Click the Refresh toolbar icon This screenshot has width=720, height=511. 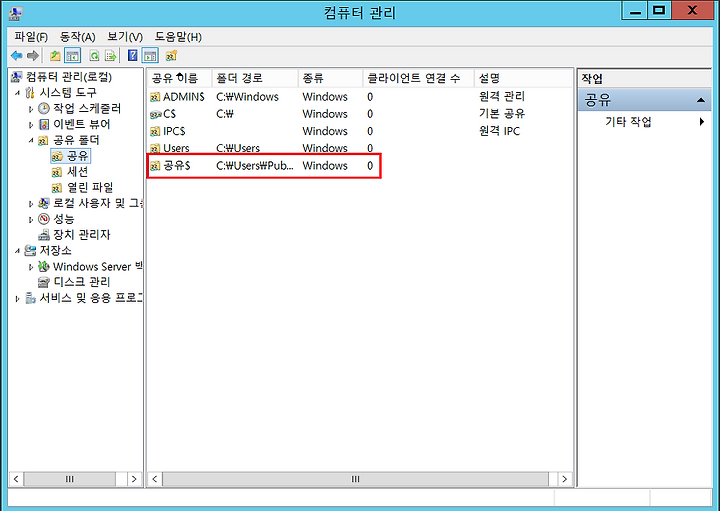tap(94, 56)
